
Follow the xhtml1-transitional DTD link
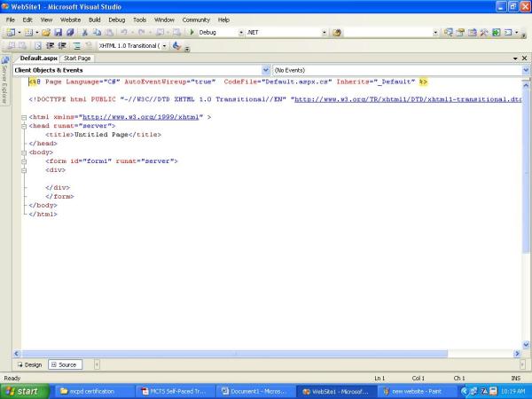coord(408,99)
